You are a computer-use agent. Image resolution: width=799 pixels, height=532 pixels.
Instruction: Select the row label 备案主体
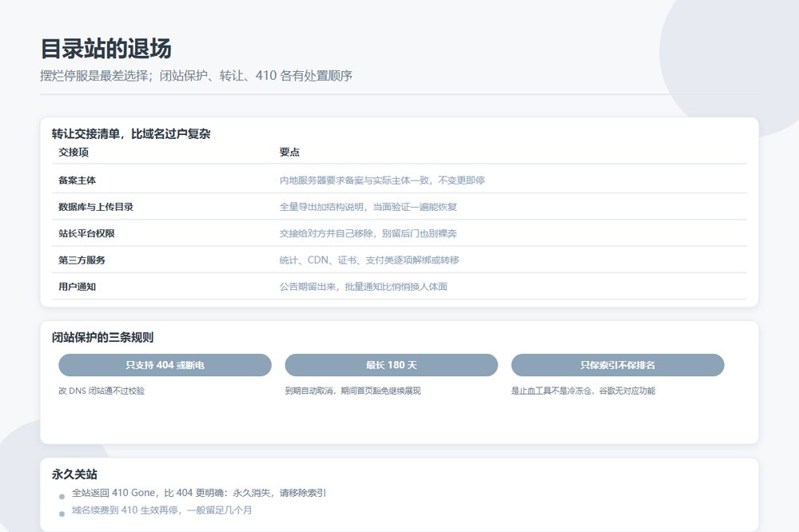click(x=77, y=181)
